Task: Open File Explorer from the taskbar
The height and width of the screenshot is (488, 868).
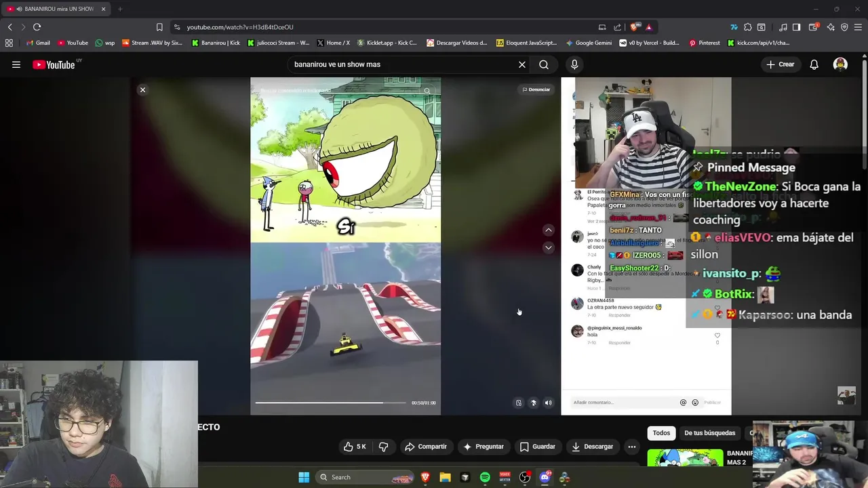Action: coord(445,477)
